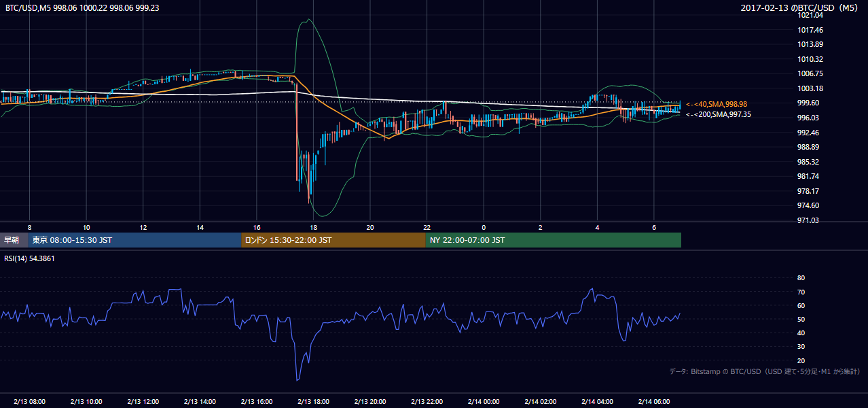Viewport: 868px width, 408px height.
Task: Click hour label 12 under the price chart
Action: pos(143,227)
